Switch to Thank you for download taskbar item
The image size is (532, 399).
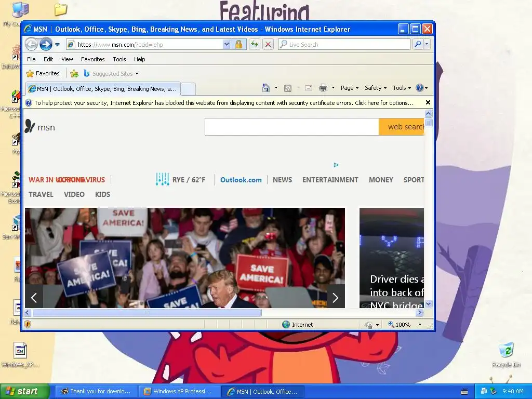point(96,392)
